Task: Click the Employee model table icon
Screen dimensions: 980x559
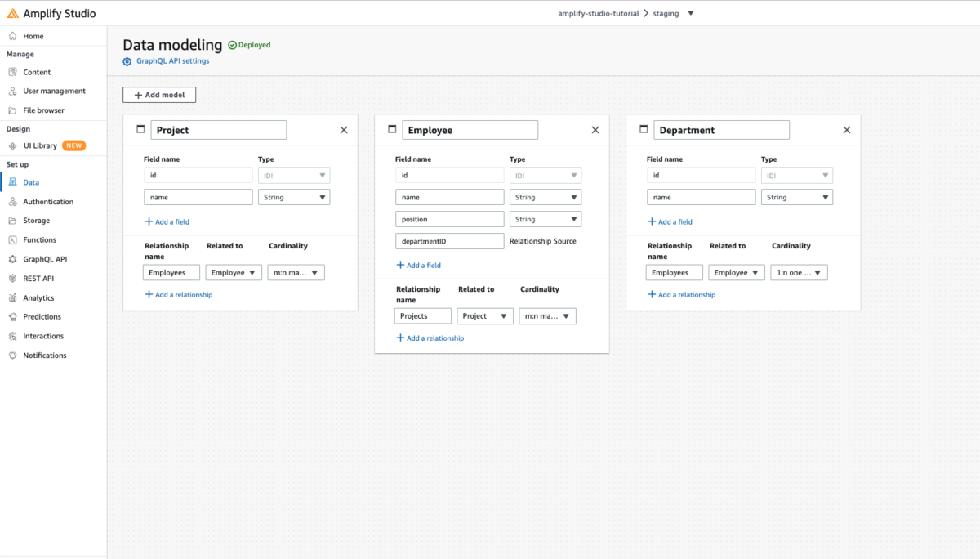Action: point(392,129)
